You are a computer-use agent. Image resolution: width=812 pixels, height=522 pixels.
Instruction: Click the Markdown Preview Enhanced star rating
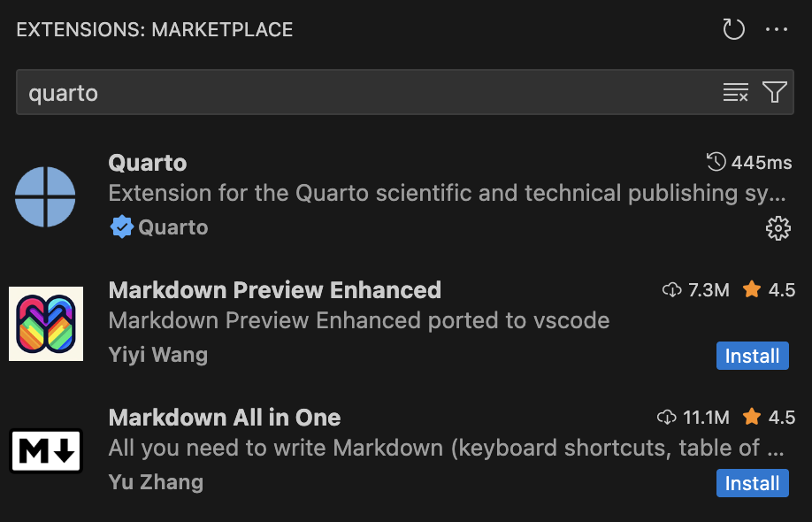[769, 290]
